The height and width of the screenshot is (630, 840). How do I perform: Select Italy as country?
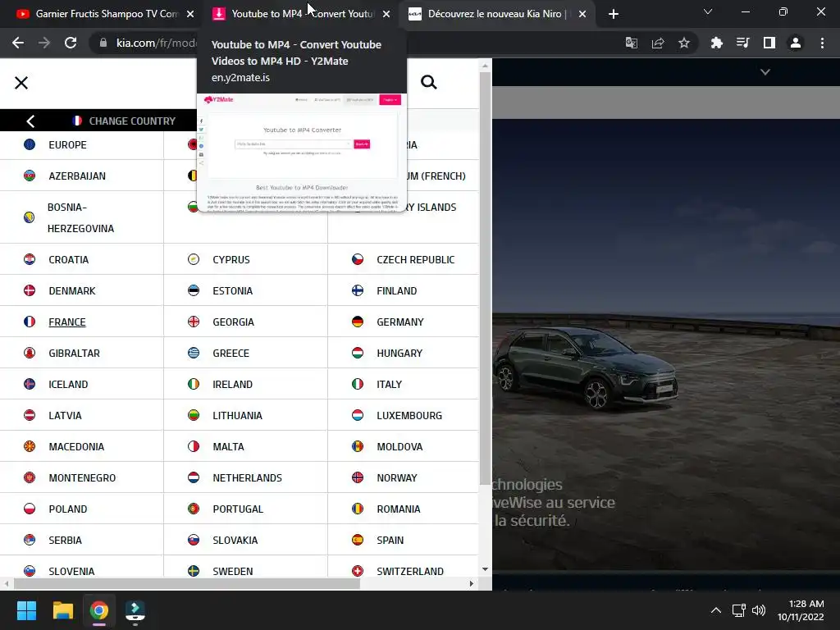click(389, 384)
